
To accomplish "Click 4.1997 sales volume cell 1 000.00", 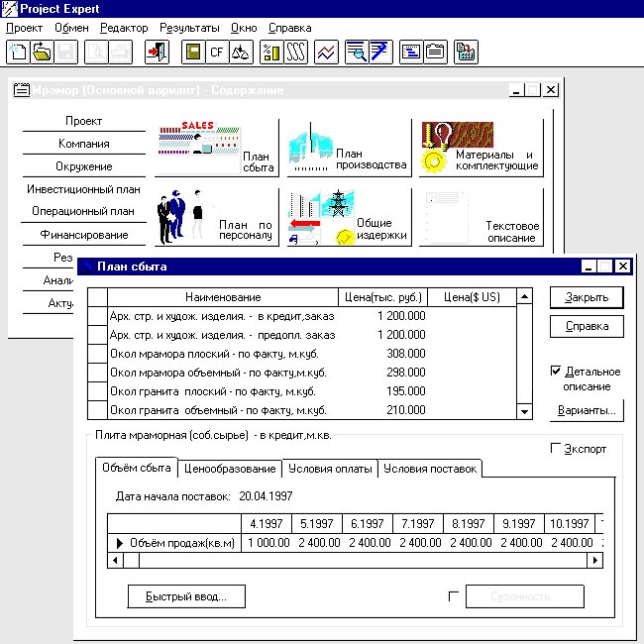I will [267, 543].
